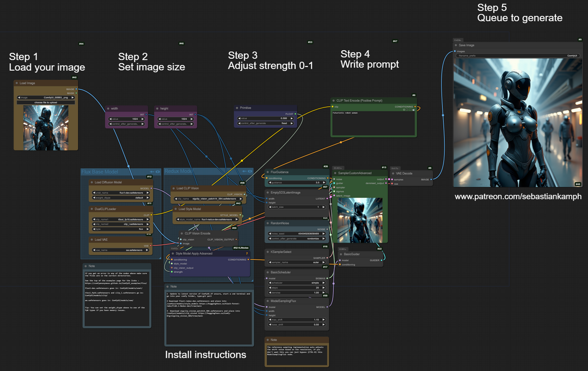Collapse the Load Image node via its dot

pyautogui.click(x=17, y=83)
